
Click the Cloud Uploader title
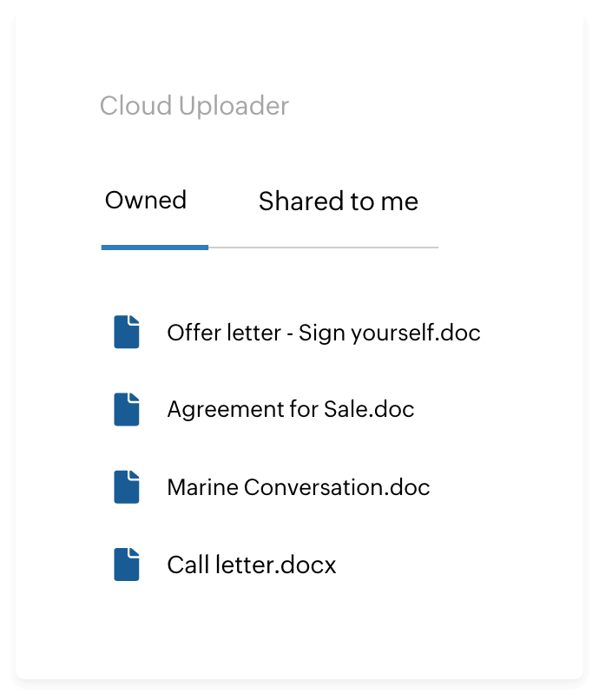pyautogui.click(x=194, y=107)
